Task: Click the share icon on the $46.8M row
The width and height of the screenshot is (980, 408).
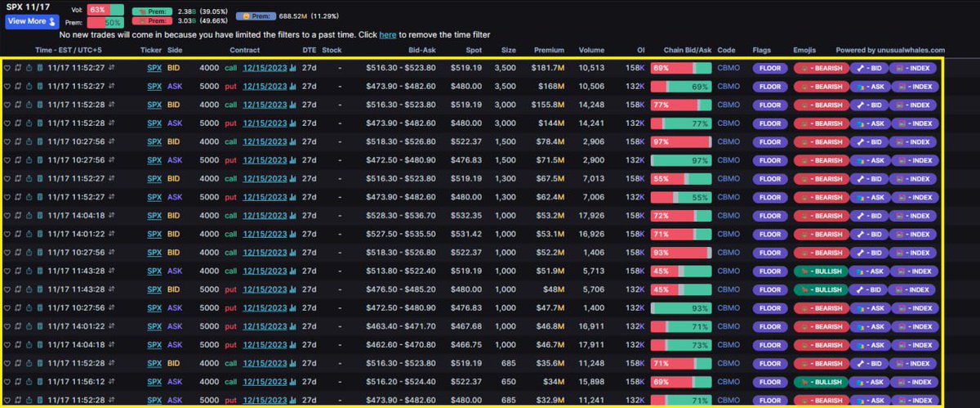Action: (29, 326)
